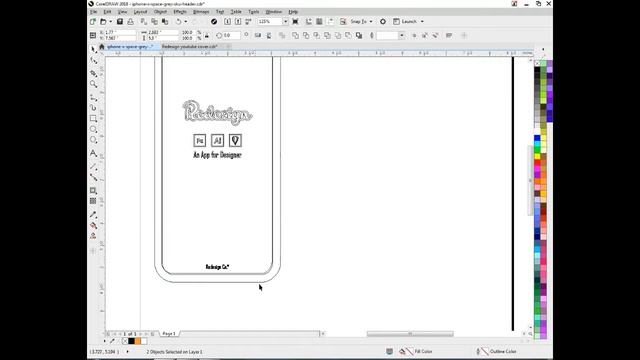Click the Copy icon
This screenshot has height=360, width=640.
click(154, 21)
